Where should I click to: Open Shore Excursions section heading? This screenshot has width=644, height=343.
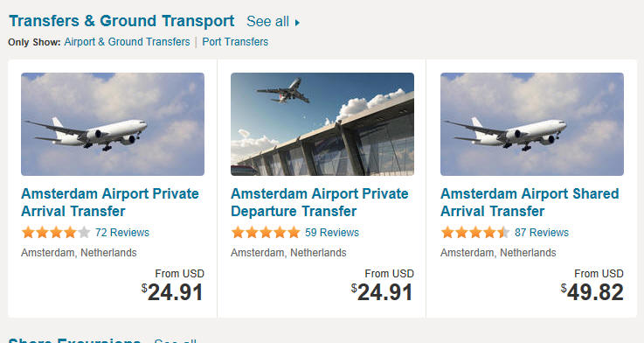(x=75, y=340)
